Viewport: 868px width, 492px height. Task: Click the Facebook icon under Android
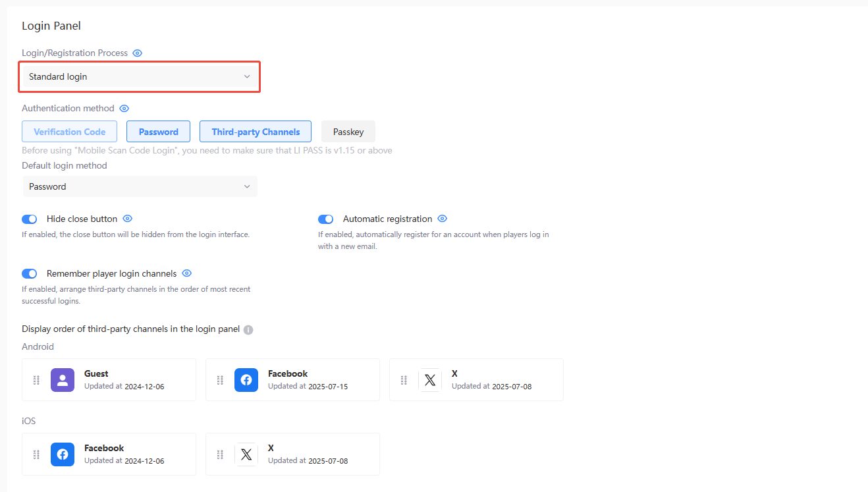tap(246, 380)
